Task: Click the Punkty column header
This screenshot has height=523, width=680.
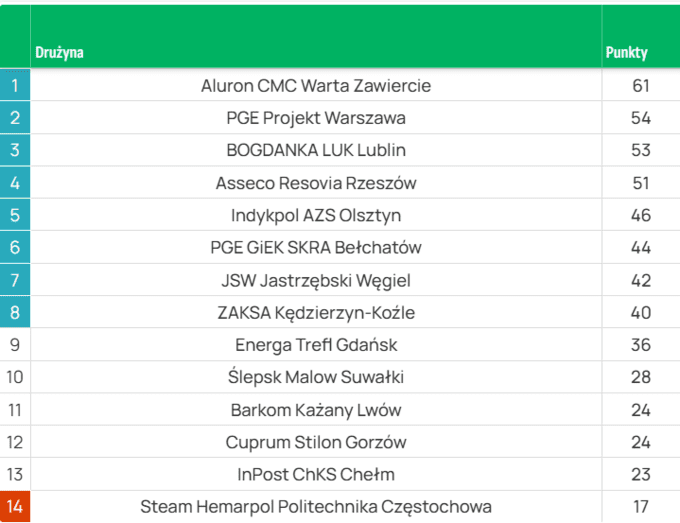Action: click(x=626, y=53)
